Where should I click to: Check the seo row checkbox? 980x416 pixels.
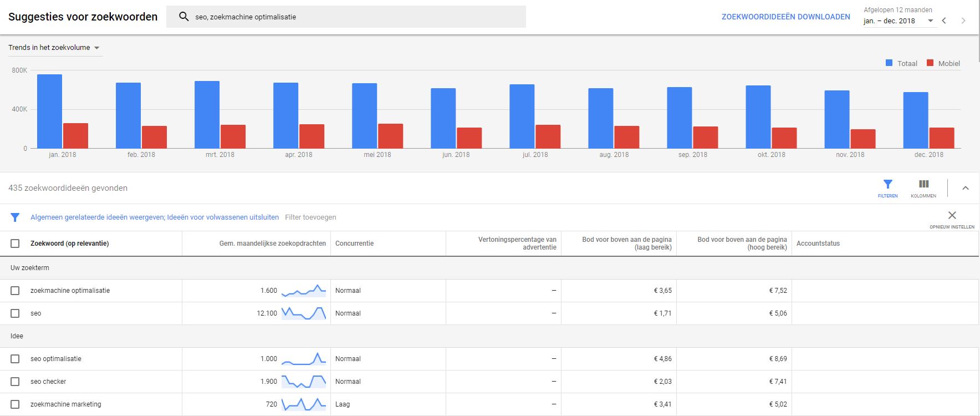pyautogui.click(x=15, y=313)
